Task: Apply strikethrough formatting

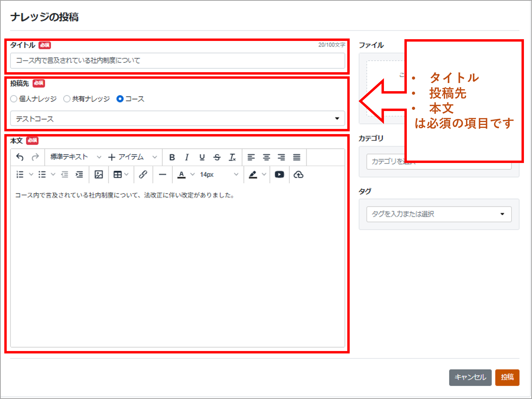Action: (x=217, y=157)
